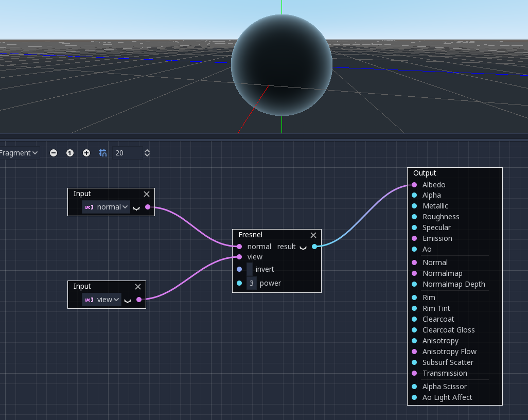Enable the Fresnel invert checkbox

pyautogui.click(x=250, y=269)
